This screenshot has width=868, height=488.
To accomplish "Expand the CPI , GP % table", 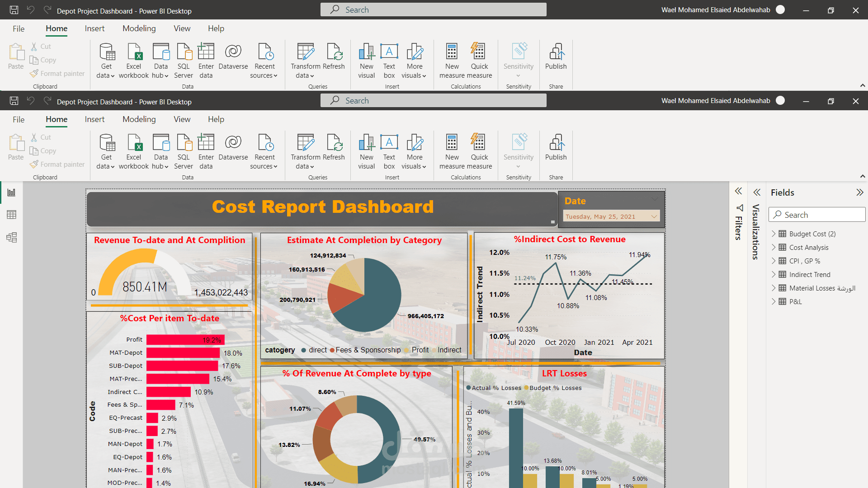I will coord(774,261).
